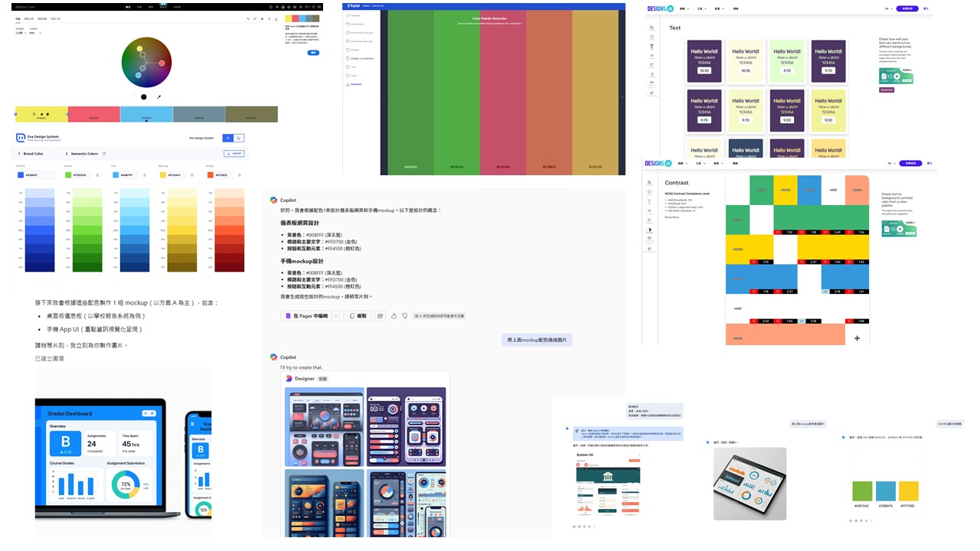Select the white background circle under color wheel

[134, 97]
